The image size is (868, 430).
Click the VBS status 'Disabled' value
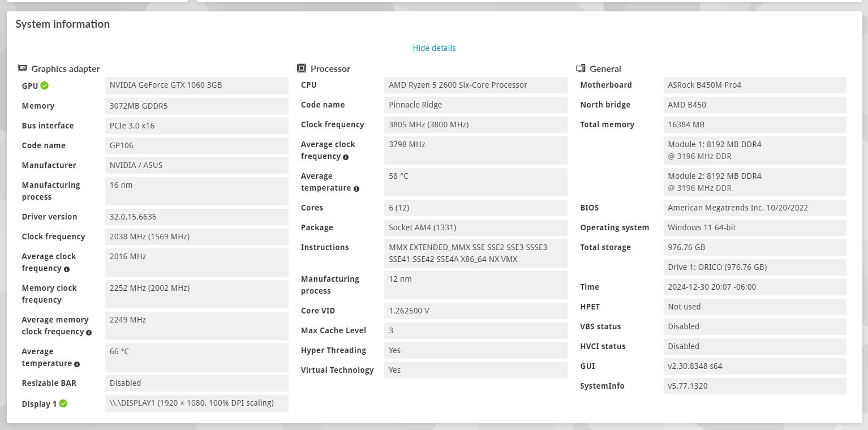click(x=755, y=326)
